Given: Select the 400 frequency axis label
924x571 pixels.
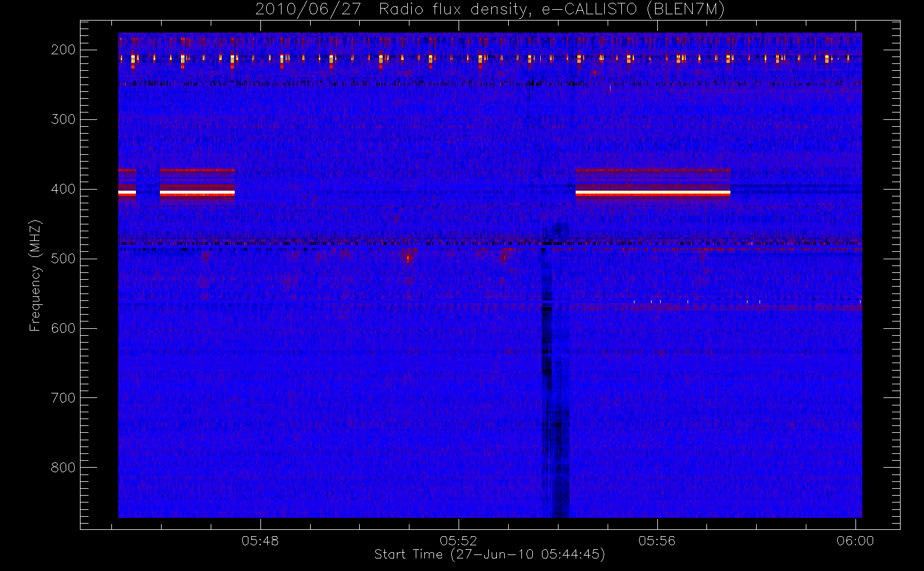Looking at the screenshot, I should (63, 189).
